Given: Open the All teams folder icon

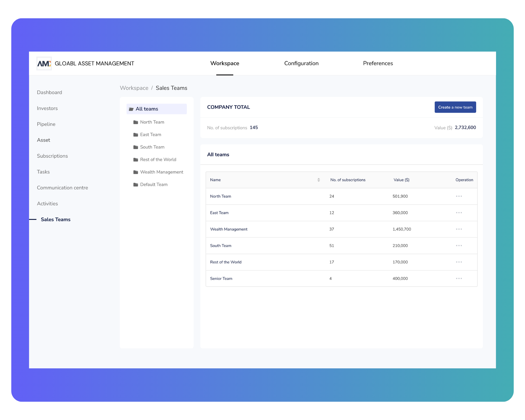Looking at the screenshot, I should coord(131,109).
